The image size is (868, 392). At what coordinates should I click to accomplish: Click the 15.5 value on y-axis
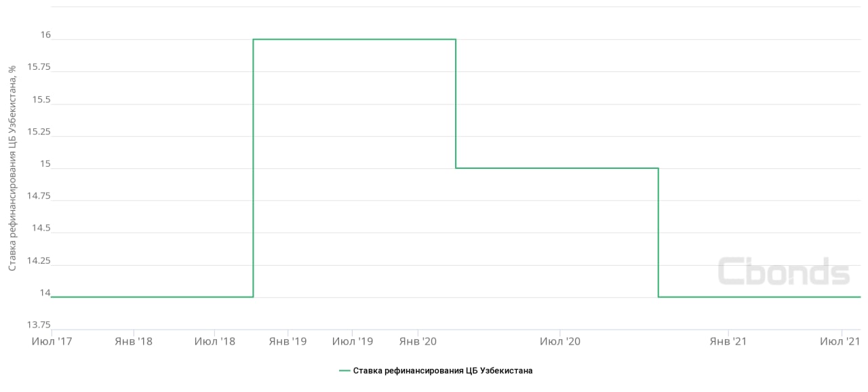[41, 99]
